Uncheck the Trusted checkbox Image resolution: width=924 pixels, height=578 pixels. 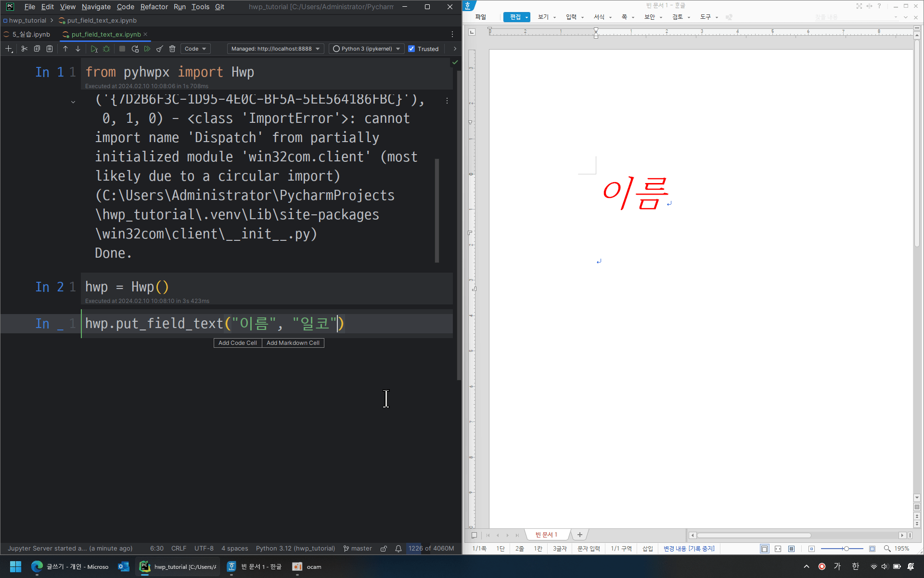[x=411, y=49]
